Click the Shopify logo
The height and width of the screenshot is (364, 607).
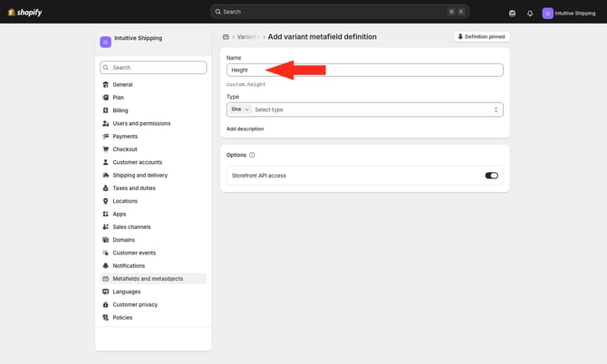pos(24,13)
